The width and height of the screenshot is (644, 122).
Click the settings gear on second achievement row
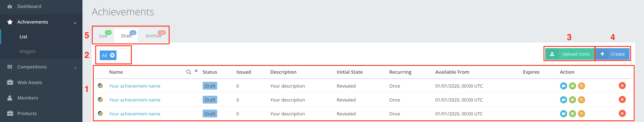(x=573, y=100)
